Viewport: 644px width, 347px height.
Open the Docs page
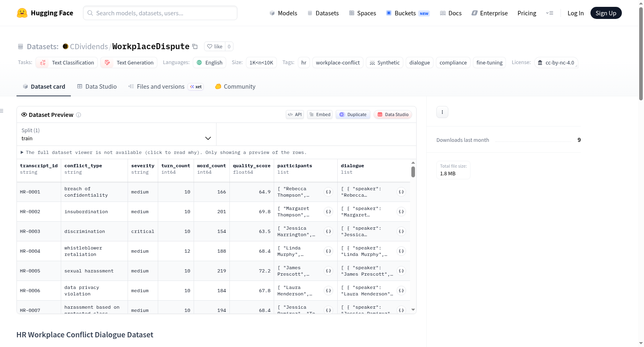[x=451, y=13]
